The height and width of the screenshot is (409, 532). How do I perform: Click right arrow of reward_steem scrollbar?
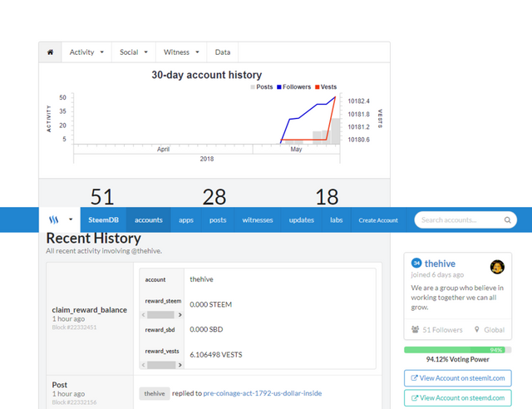[180, 314]
